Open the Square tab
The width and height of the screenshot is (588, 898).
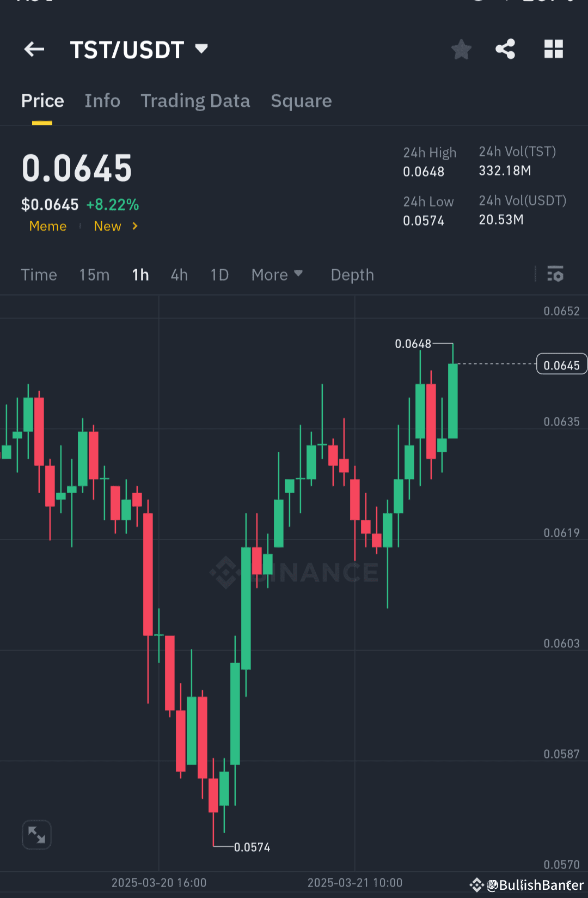click(x=301, y=101)
